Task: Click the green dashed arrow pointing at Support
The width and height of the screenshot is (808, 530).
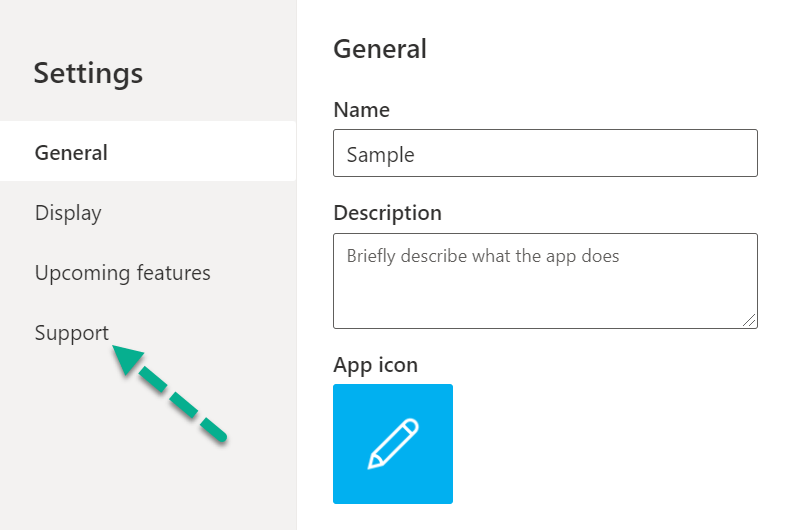Action: [169, 393]
